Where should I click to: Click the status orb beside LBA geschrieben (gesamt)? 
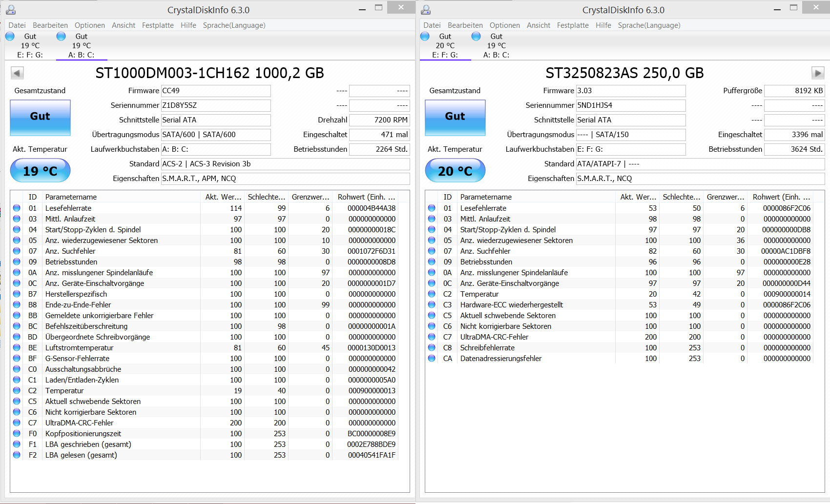pos(17,444)
